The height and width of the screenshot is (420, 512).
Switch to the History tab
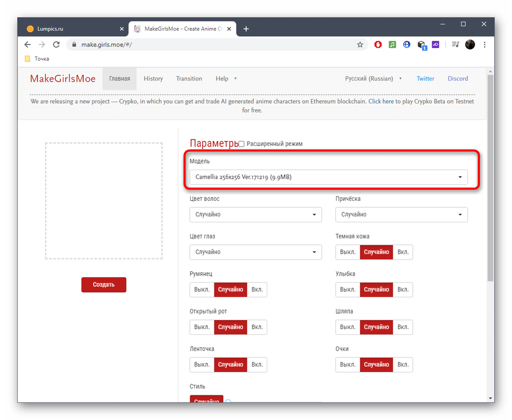tap(153, 79)
